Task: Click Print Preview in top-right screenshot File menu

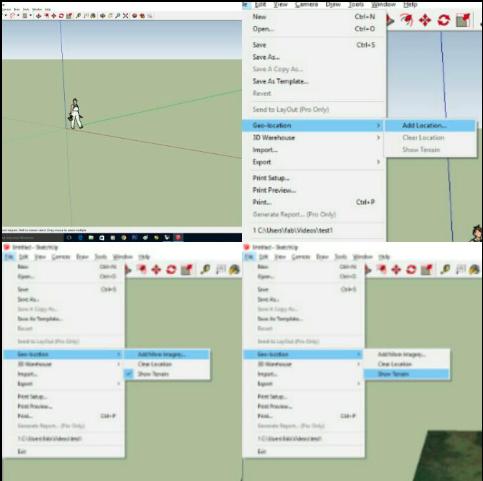Action: 313,190
